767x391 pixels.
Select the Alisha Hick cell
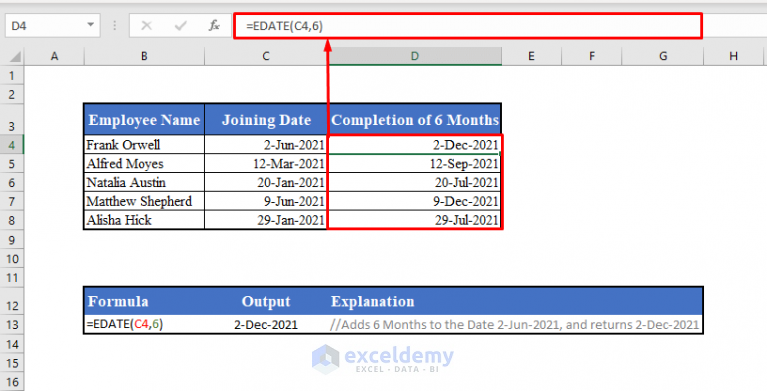[144, 220]
